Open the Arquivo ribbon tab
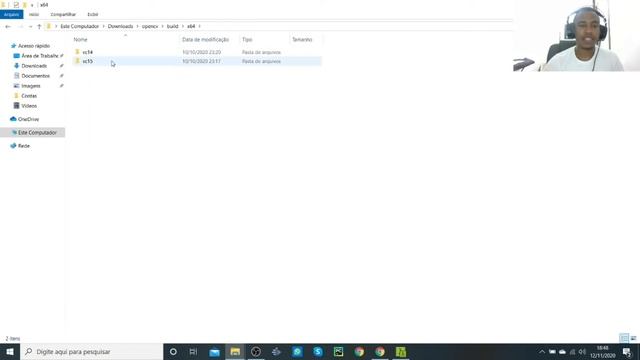The image size is (640, 360). click(x=11, y=14)
